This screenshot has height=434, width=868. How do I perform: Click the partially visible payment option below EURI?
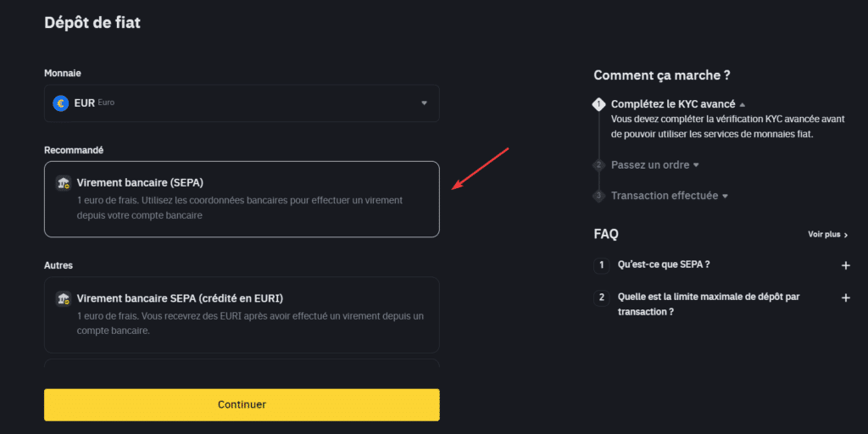click(x=242, y=363)
